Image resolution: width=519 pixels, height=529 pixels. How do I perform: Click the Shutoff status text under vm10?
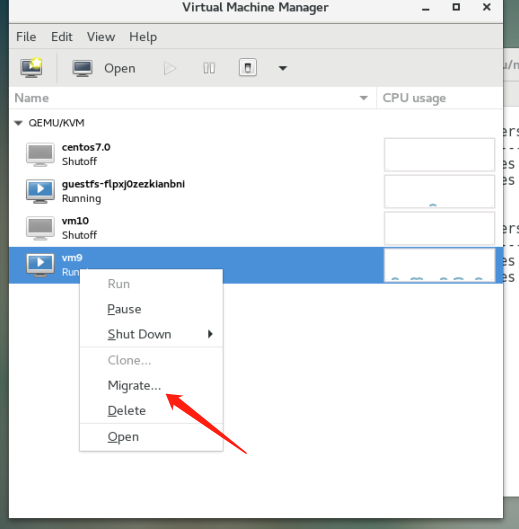pyautogui.click(x=79, y=235)
